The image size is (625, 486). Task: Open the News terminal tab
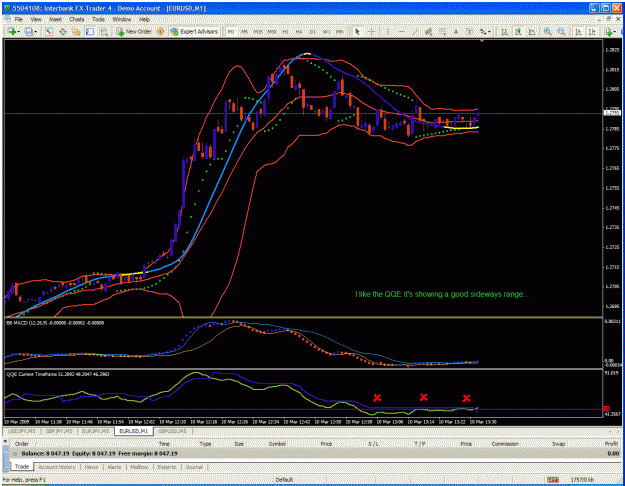[91, 467]
